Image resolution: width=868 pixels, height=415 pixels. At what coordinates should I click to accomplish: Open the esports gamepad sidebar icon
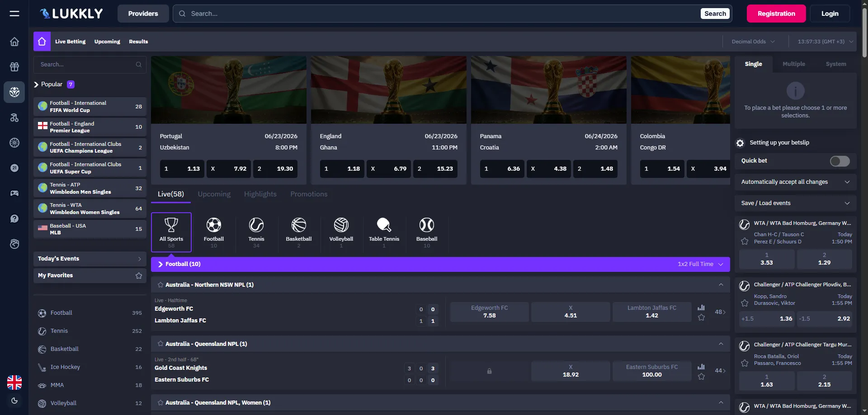14,193
